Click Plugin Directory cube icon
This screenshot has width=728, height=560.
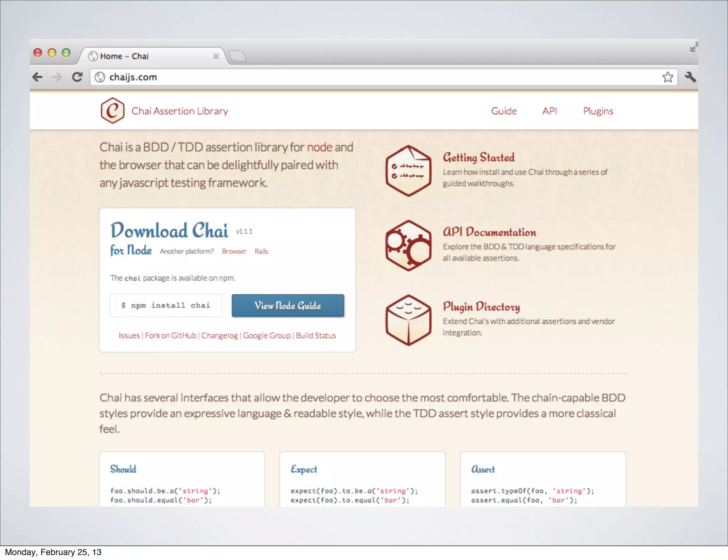[408, 320]
